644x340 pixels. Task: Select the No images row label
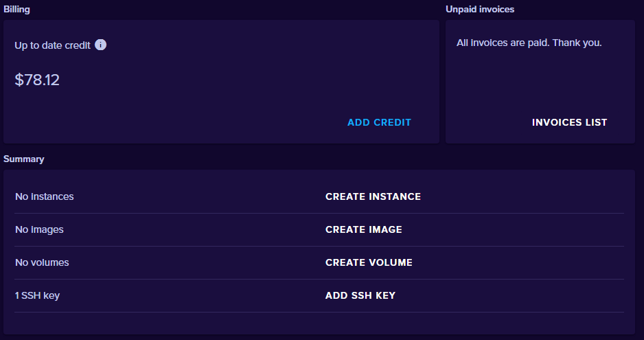[x=39, y=229]
